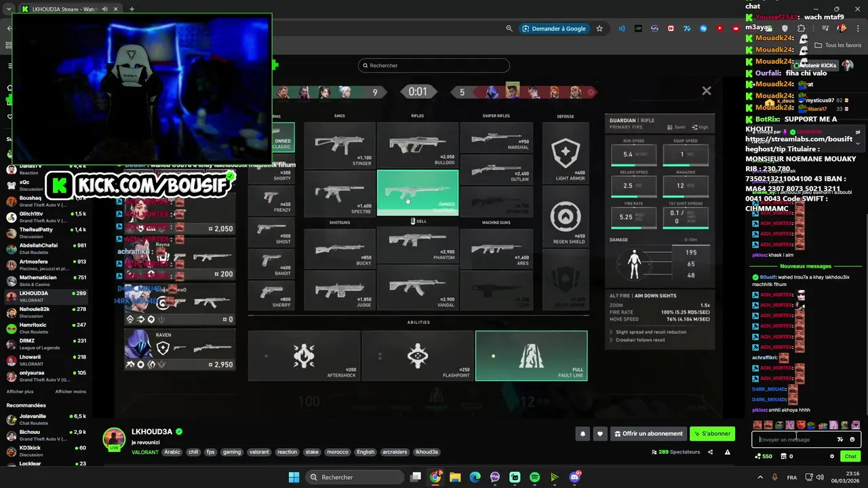Buy the Vandal rifle
This screenshot has height=488, width=868.
[x=418, y=287]
